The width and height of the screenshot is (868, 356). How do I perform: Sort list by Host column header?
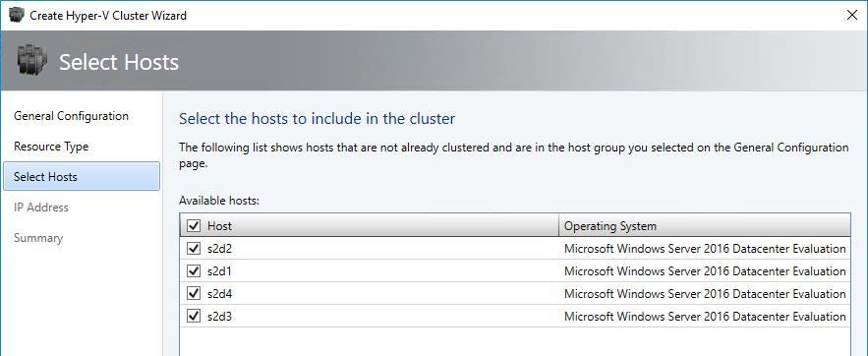[370, 226]
